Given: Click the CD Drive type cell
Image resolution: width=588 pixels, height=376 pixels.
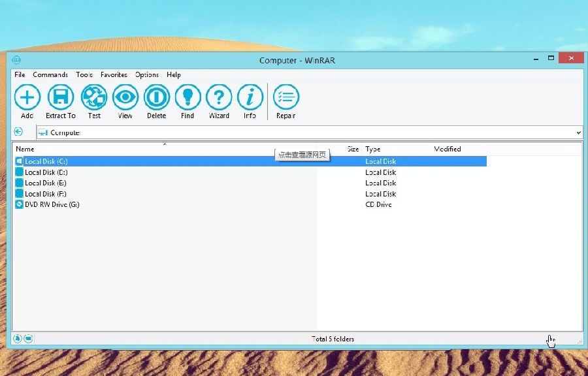Looking at the screenshot, I should [x=378, y=204].
